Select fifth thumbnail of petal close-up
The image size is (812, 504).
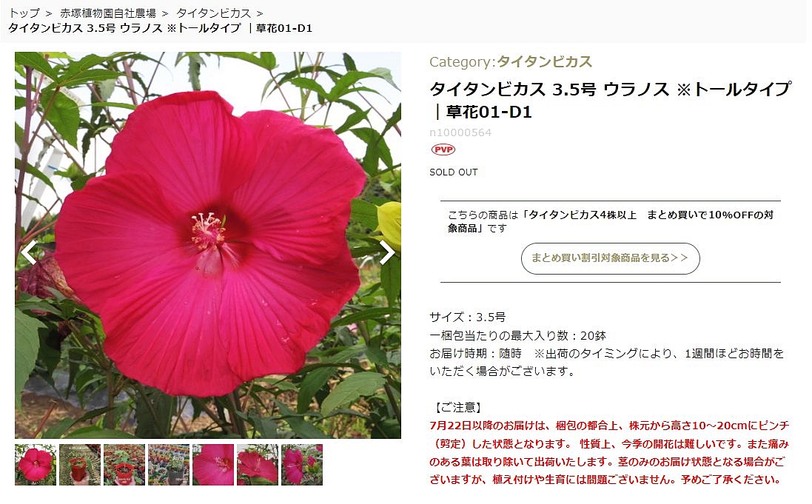(213, 465)
